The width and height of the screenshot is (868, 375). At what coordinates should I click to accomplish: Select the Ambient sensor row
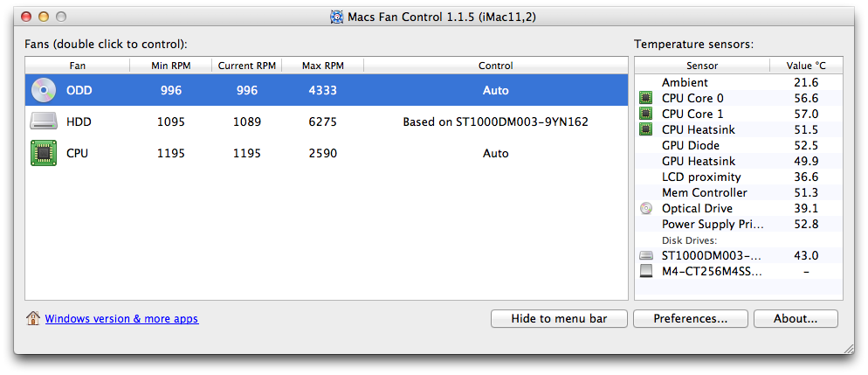[739, 82]
